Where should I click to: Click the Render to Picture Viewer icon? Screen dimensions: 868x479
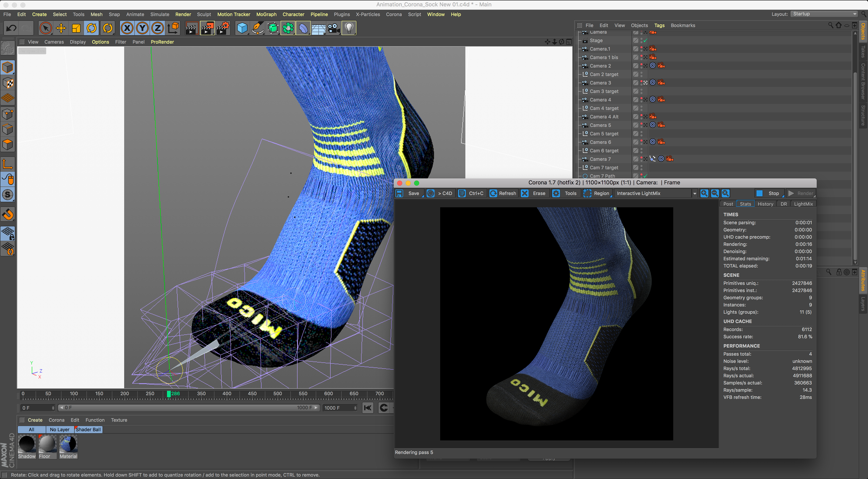point(207,28)
